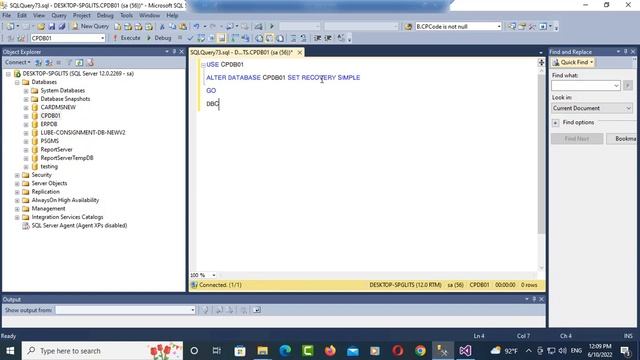Toggle the highlighted SQL editor toolbar icon next to Parse

221,38
